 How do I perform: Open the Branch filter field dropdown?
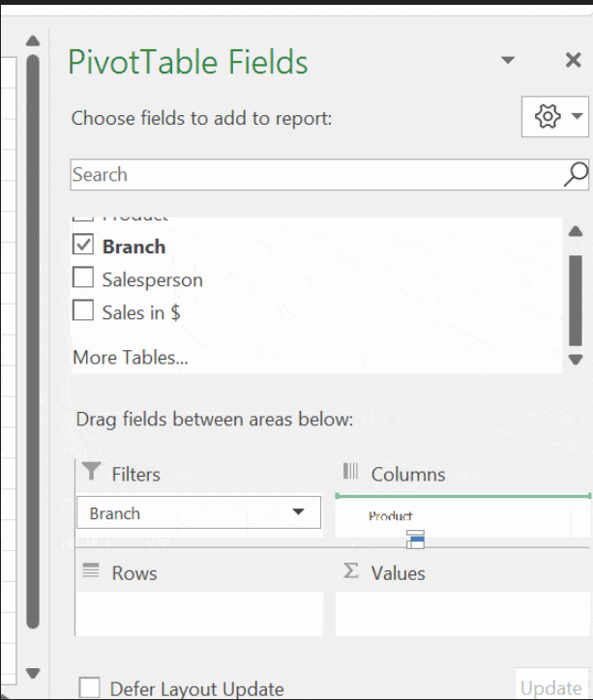299,512
